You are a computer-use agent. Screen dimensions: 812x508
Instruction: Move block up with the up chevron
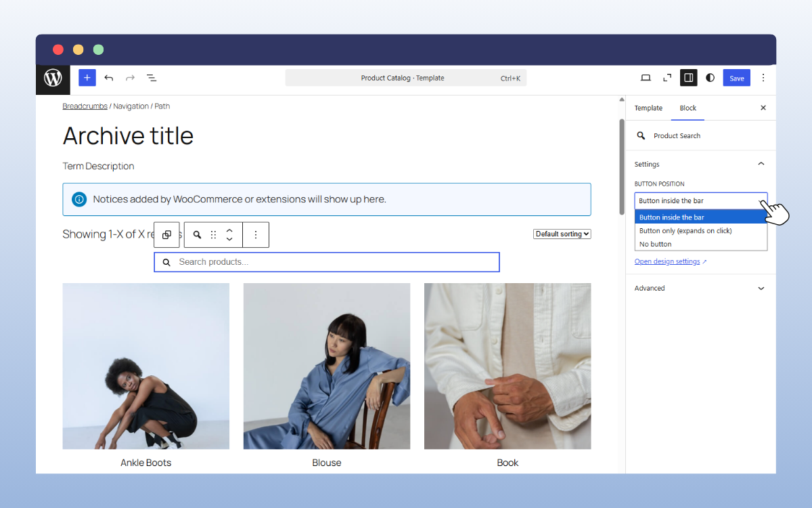[x=229, y=230]
